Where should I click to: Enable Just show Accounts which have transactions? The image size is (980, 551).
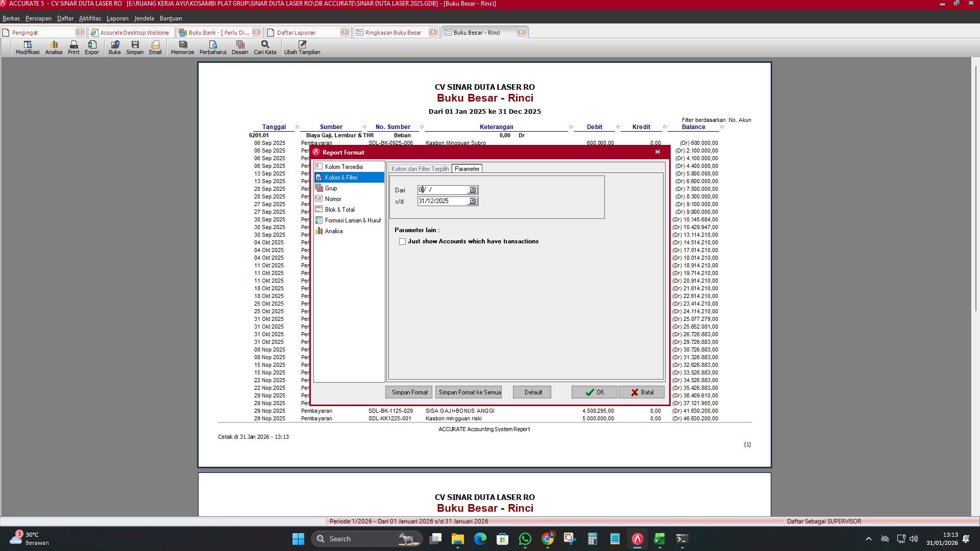click(402, 241)
